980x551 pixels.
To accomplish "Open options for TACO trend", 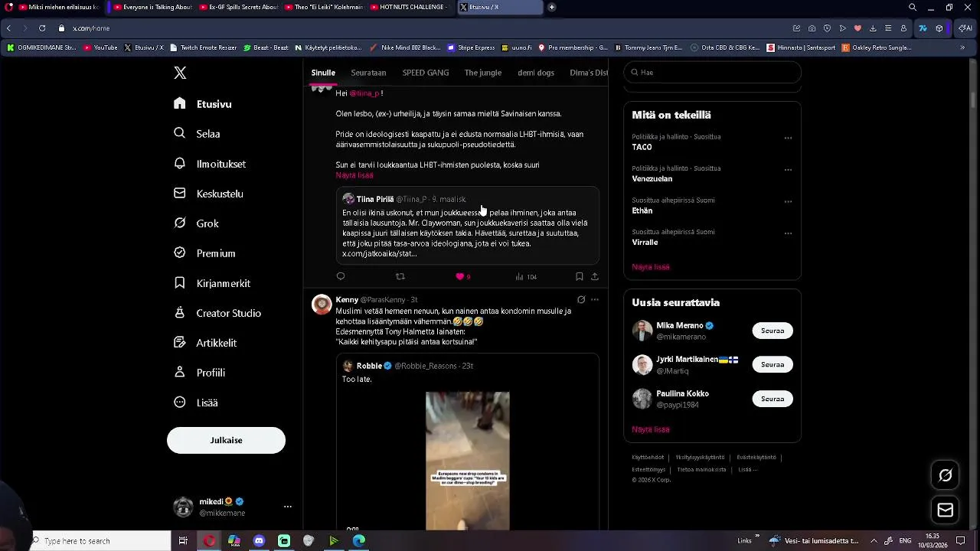I will (788, 139).
